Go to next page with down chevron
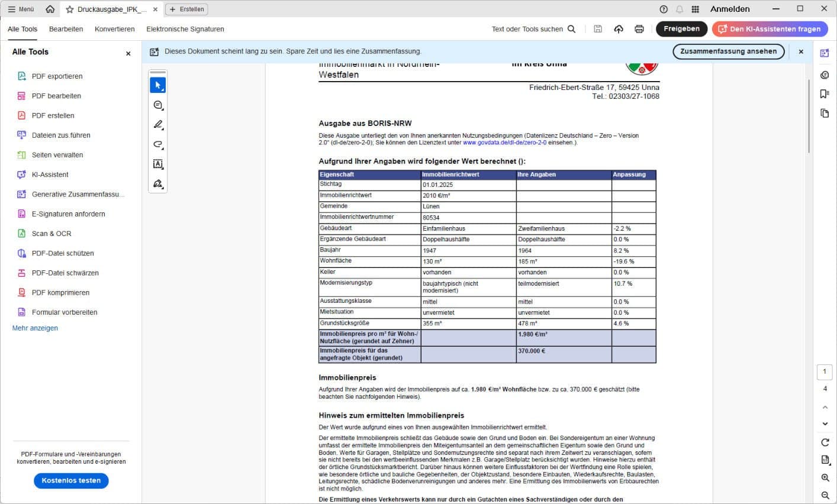837x504 pixels. pyautogui.click(x=825, y=424)
